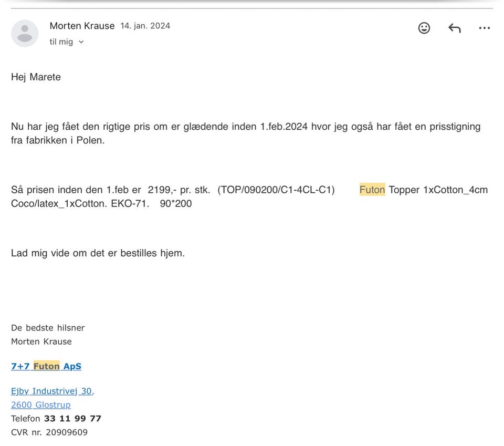504x446 pixels.
Task: Open the three-dot more options menu
Action: (x=484, y=28)
